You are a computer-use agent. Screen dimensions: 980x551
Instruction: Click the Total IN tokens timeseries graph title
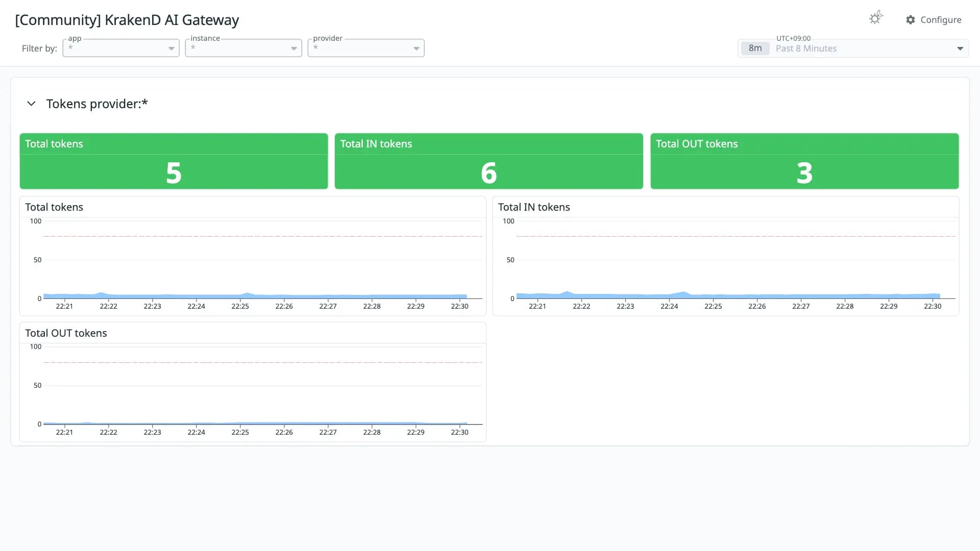534,207
